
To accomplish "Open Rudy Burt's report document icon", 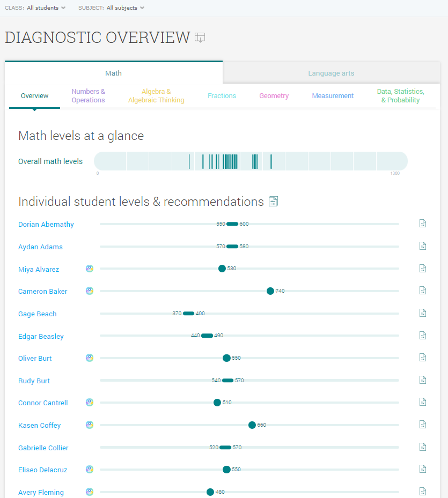I will click(423, 380).
